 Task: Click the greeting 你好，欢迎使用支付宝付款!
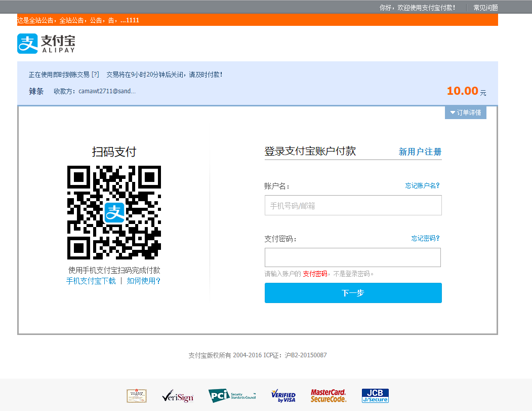417,8
